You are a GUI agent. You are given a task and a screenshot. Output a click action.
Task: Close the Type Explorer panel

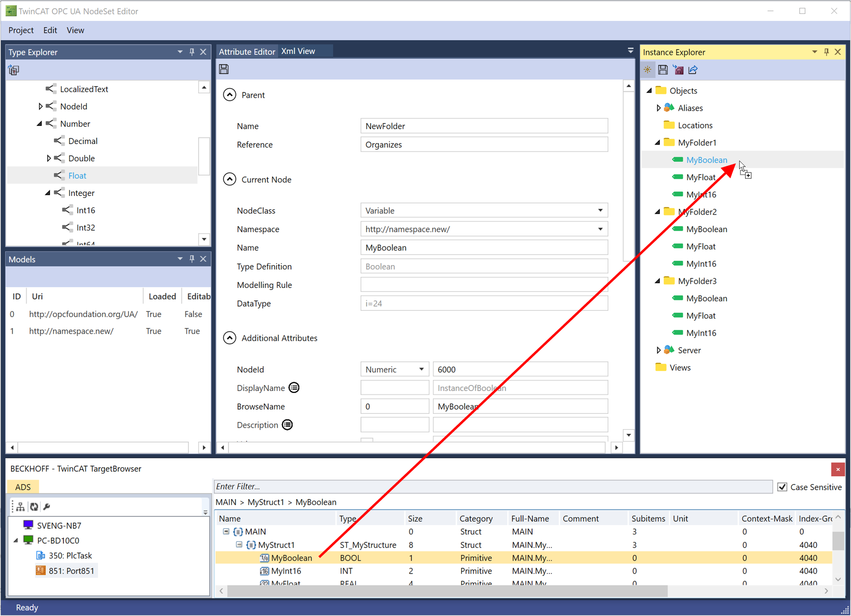click(x=203, y=52)
